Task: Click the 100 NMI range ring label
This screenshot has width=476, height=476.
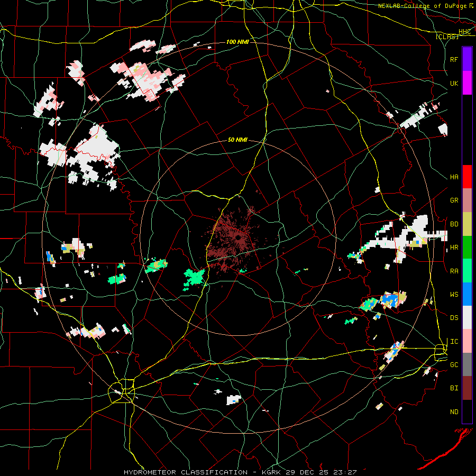Action: pos(237,42)
